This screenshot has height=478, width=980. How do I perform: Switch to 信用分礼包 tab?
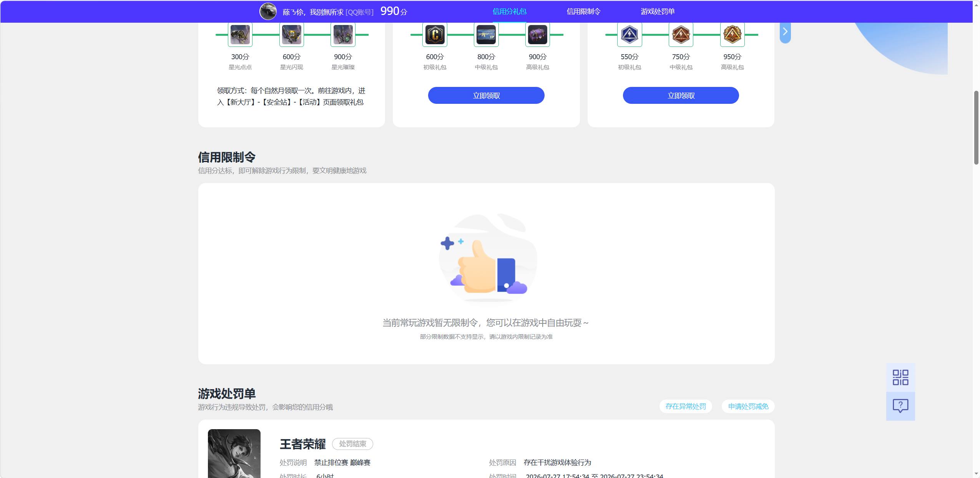(509, 12)
